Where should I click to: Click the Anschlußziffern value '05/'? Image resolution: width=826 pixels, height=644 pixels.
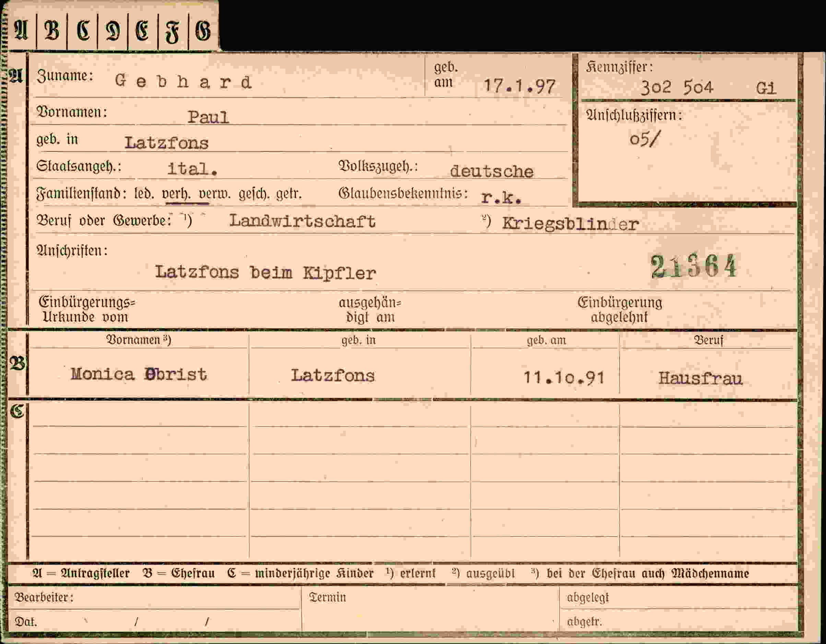645,140
